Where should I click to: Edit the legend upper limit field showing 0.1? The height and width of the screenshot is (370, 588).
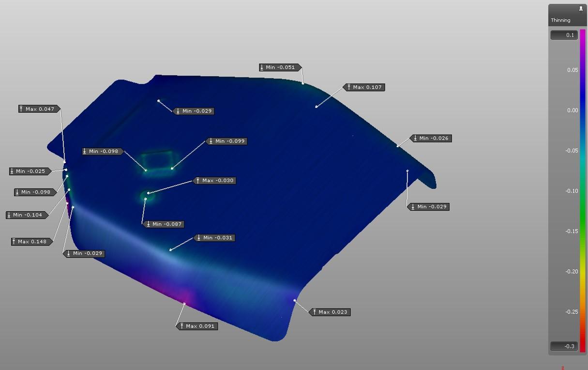click(x=564, y=35)
